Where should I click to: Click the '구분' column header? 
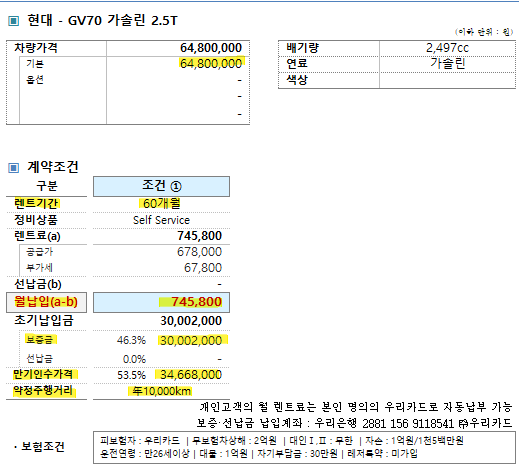point(47,185)
